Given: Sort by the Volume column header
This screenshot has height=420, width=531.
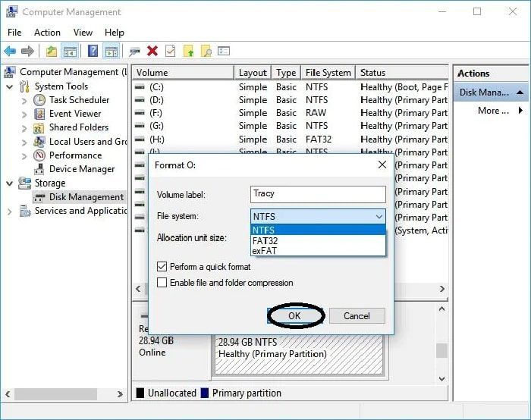Looking at the screenshot, I should [184, 73].
